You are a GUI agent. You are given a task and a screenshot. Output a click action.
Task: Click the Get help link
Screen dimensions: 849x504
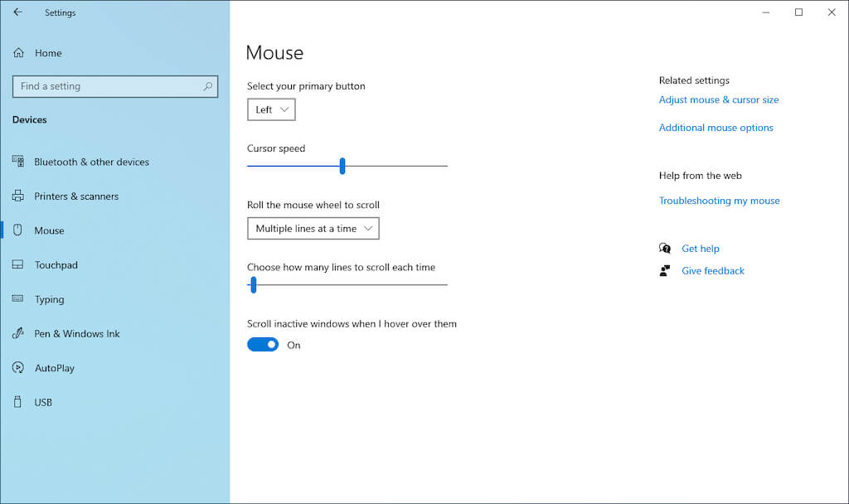(x=700, y=249)
